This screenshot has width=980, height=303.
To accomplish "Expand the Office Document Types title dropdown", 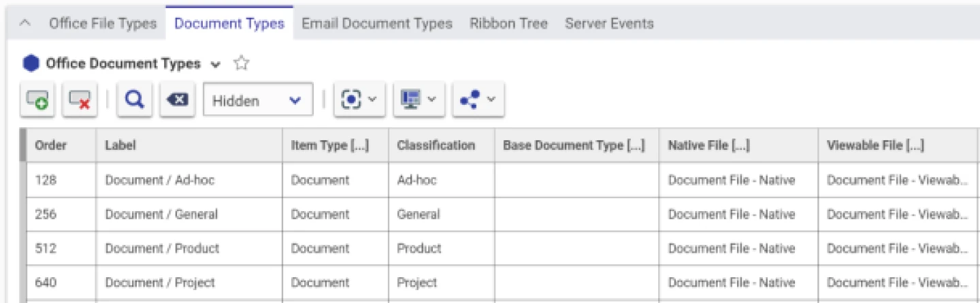I will click(x=216, y=65).
